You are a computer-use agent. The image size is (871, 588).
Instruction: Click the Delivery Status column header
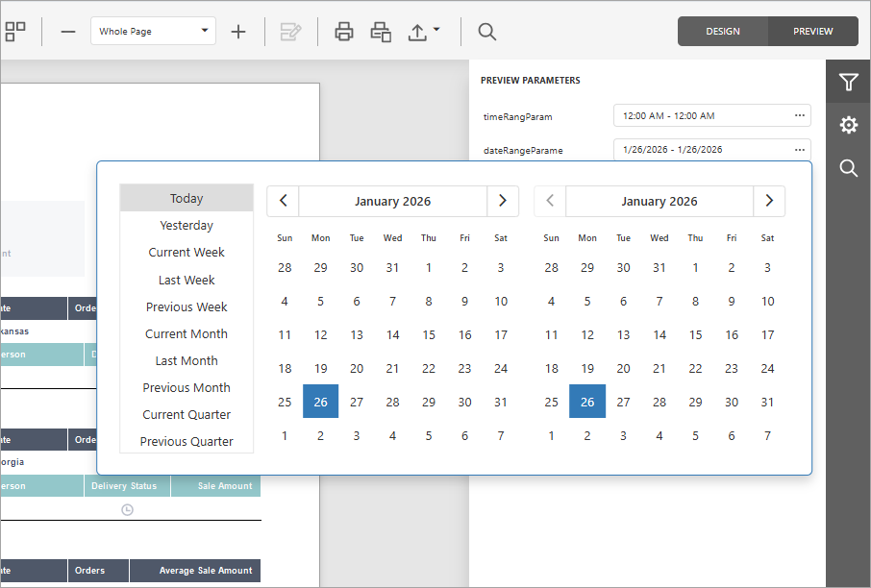click(x=127, y=486)
